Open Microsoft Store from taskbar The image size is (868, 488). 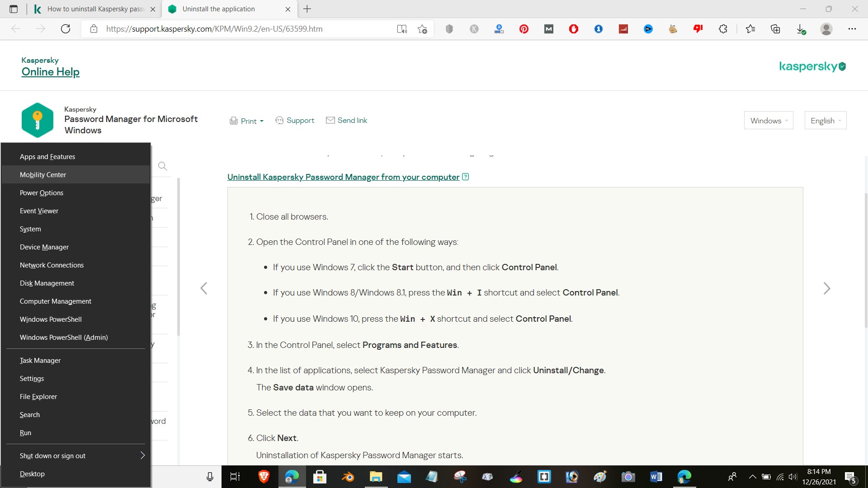tap(320, 477)
